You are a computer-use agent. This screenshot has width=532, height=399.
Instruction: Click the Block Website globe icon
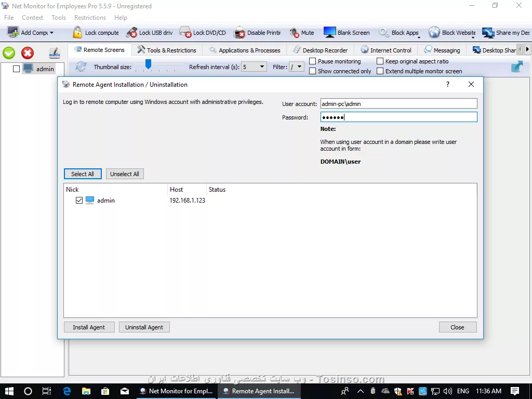[x=434, y=33]
